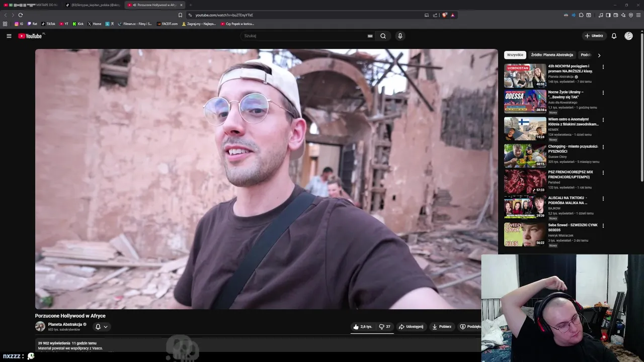Click the main video player

click(x=266, y=179)
